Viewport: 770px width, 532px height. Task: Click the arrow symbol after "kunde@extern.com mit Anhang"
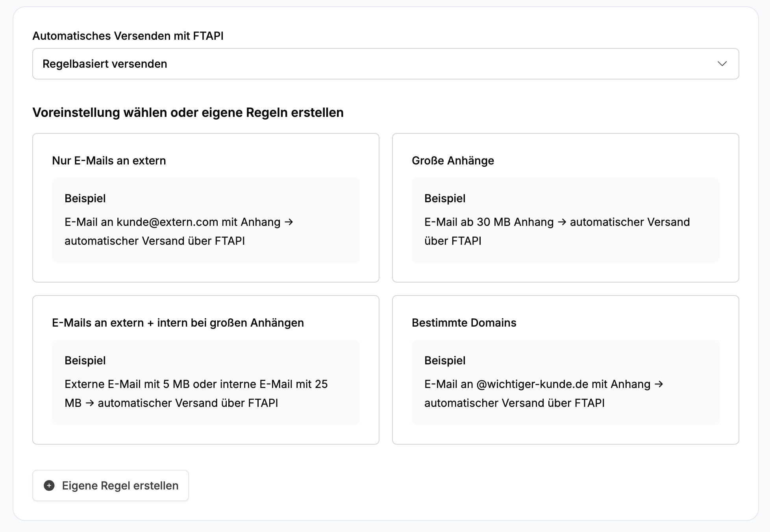click(289, 222)
